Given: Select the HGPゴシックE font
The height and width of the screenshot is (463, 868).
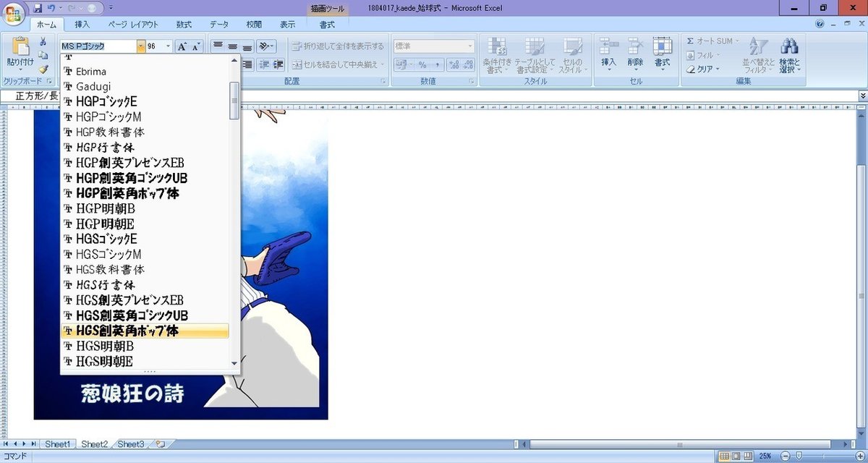Looking at the screenshot, I should pyautogui.click(x=145, y=102).
